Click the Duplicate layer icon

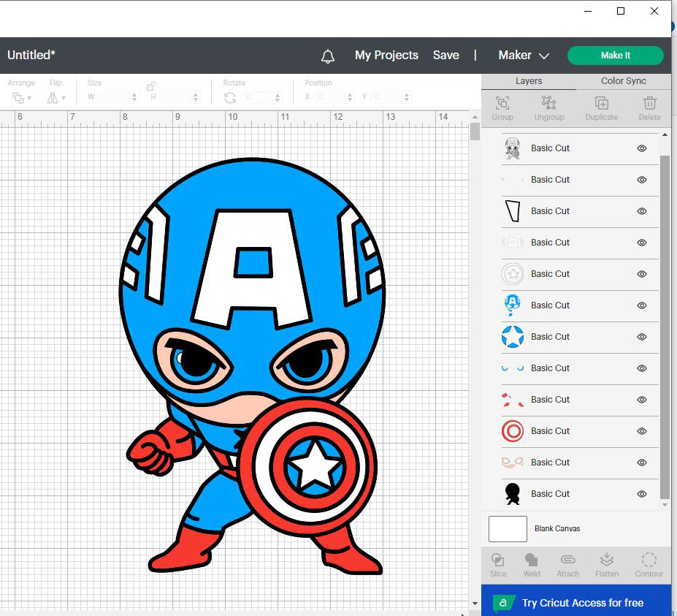point(602,103)
